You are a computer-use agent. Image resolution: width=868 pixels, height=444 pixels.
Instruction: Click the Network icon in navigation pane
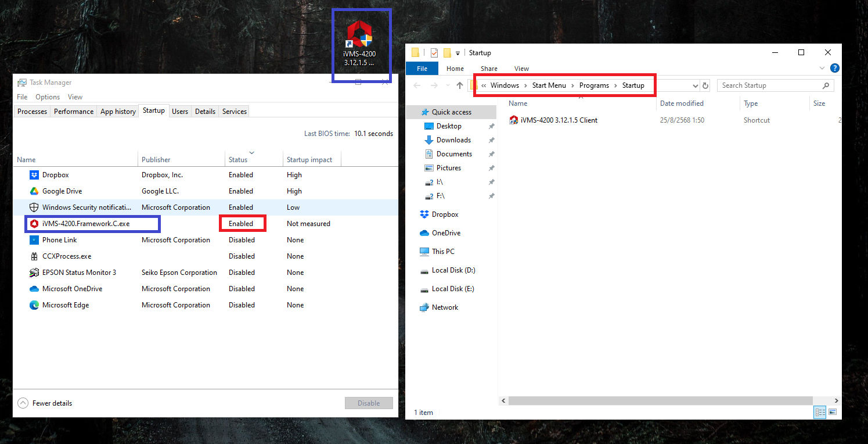point(424,307)
